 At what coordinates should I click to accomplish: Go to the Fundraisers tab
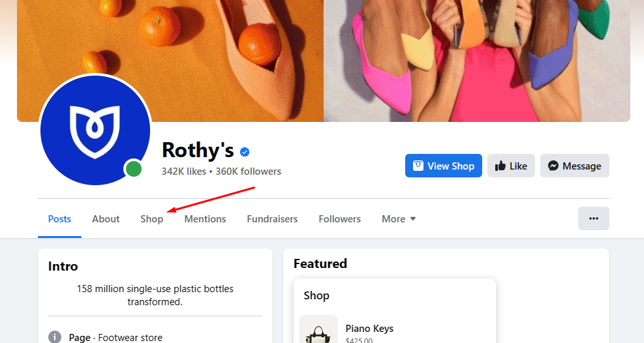coord(272,218)
